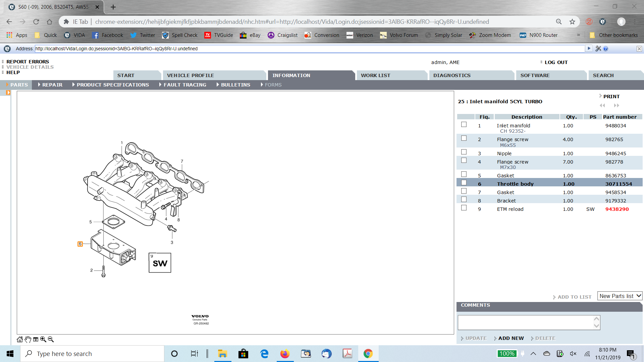Click into the comments text field

[525, 322]
